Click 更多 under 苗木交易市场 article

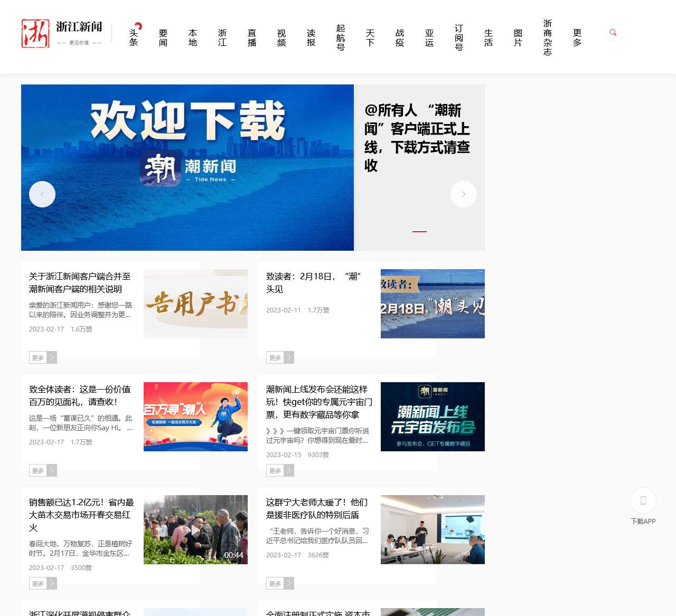[x=43, y=583]
